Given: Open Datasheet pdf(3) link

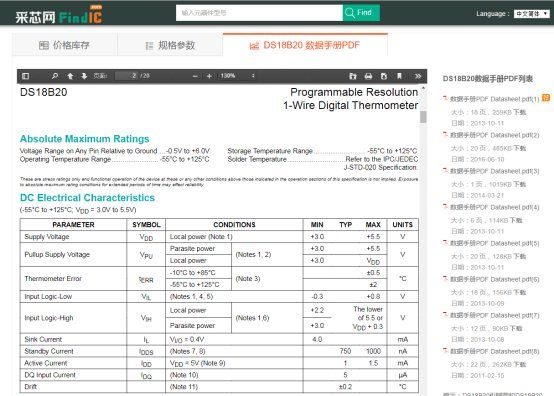Looking at the screenshot, I should pos(495,171).
